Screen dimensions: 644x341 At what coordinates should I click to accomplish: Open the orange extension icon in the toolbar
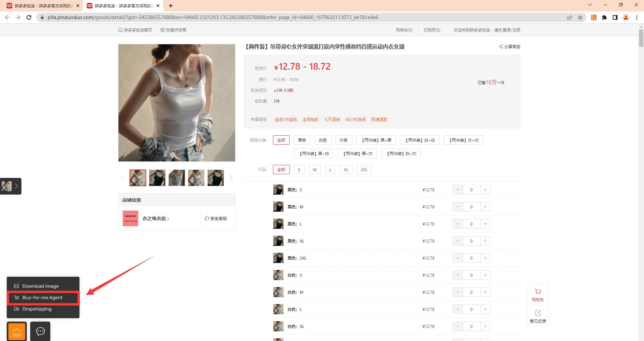click(x=594, y=17)
